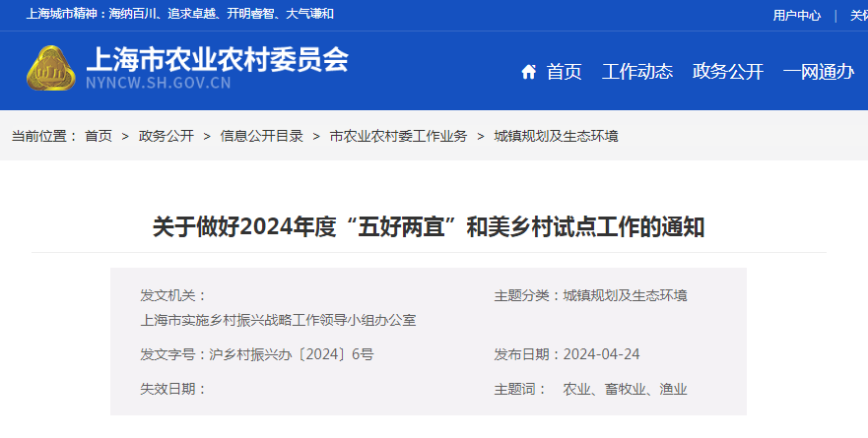Click the gold emblem logo in the header
Screen dimensions: 868x438
tap(51, 69)
